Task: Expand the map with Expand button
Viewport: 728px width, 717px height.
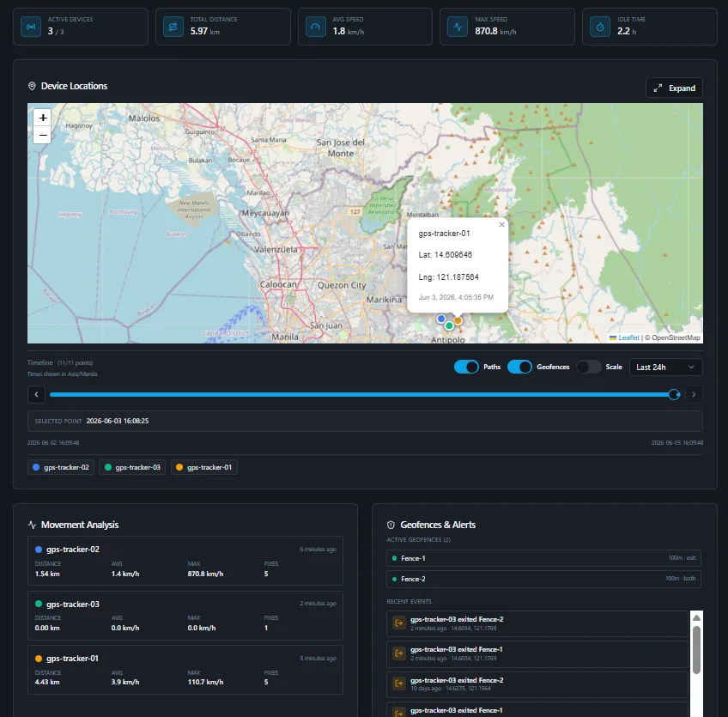Action: pos(674,88)
